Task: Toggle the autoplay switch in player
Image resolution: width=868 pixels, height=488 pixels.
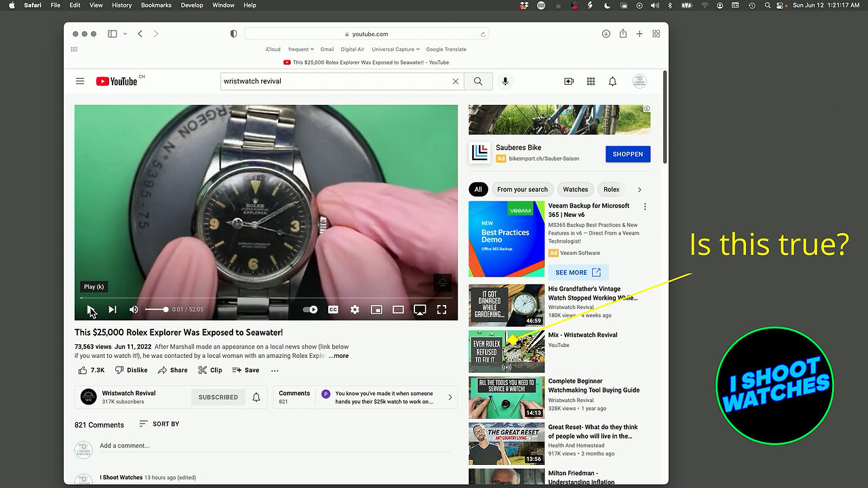Action: click(310, 310)
